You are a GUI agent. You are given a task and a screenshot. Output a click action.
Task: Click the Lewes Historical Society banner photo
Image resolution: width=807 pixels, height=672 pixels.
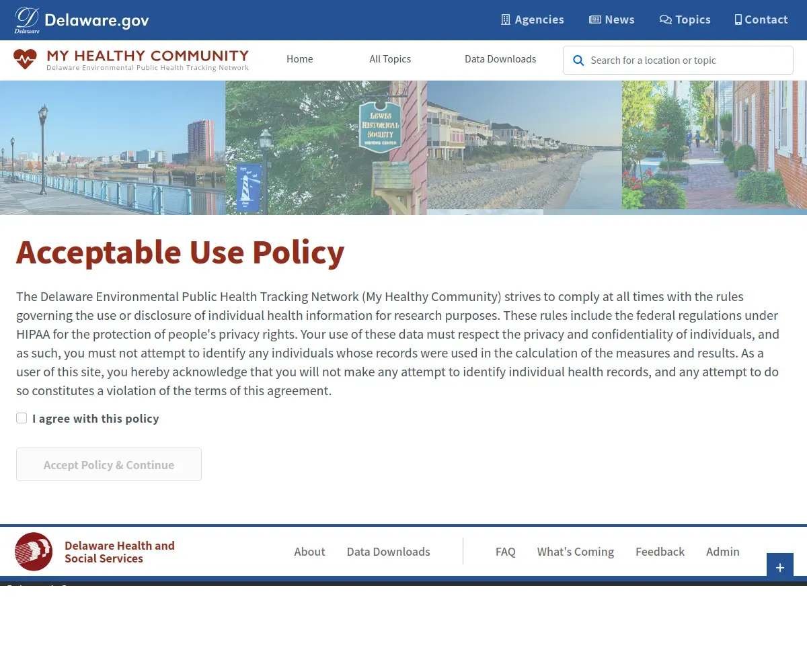click(x=326, y=148)
